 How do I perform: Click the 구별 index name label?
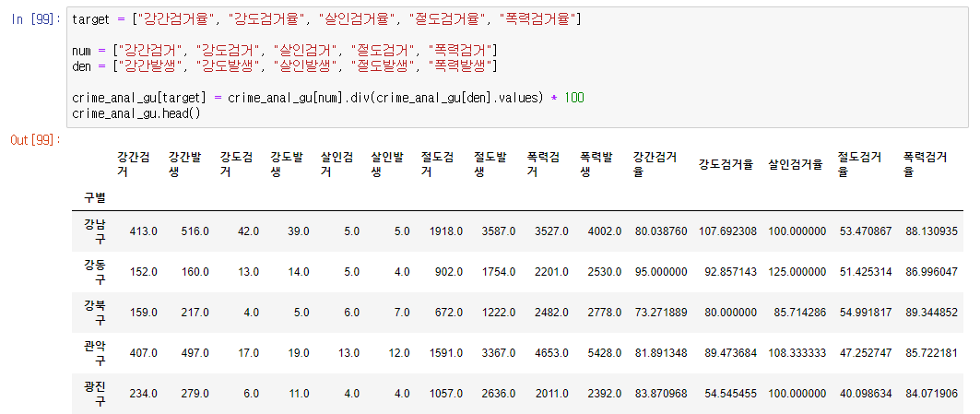94,197
